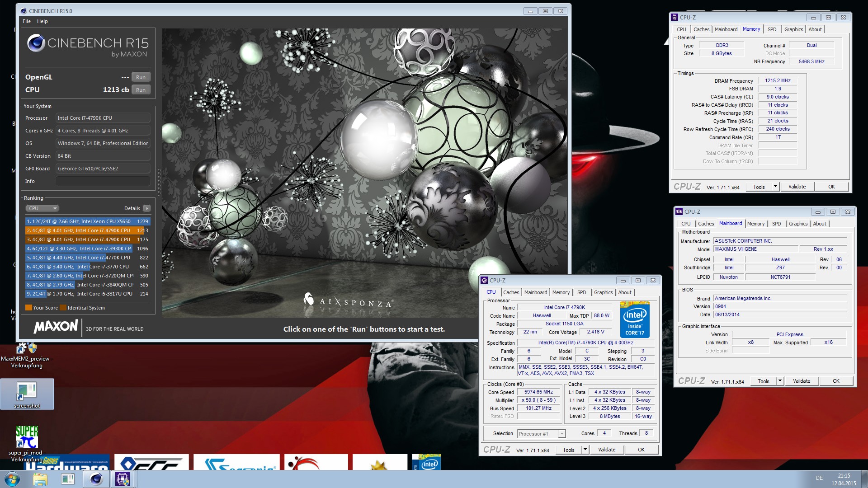
Task: Switch to Caches tab in the CPU-Z CPU window
Action: tap(511, 292)
